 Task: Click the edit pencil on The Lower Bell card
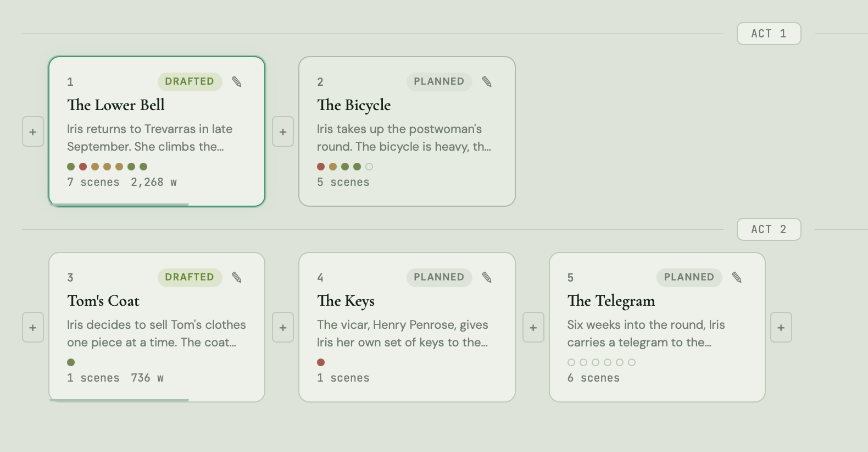click(237, 82)
